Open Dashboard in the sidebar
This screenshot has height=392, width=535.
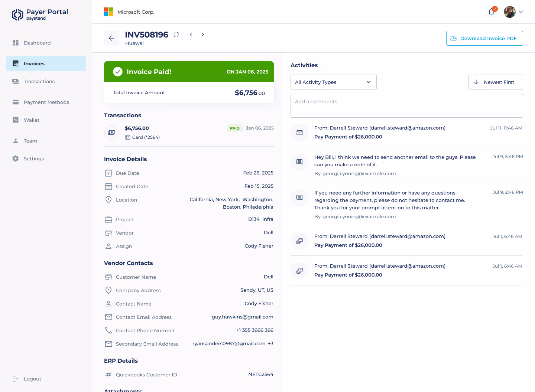click(46, 43)
